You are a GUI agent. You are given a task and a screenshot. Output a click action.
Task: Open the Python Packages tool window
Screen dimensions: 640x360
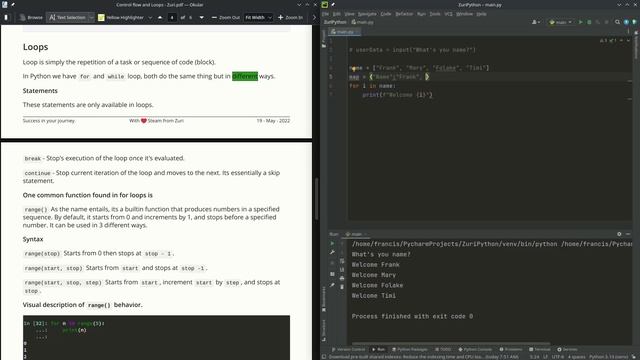(x=410, y=349)
